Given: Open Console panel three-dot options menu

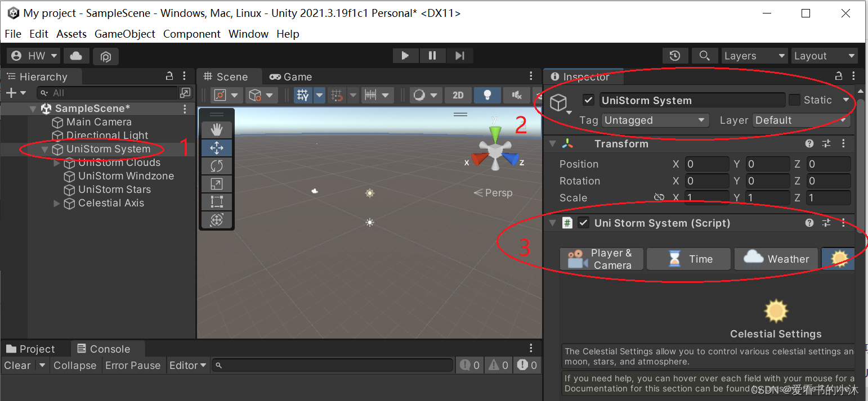Looking at the screenshot, I should [x=531, y=349].
